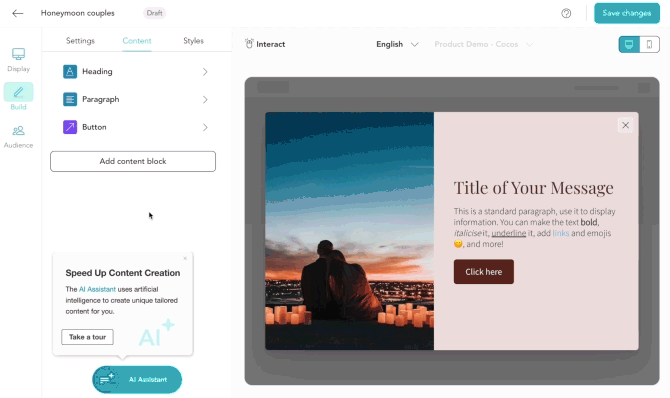Switch to the Styles tab

[194, 41]
